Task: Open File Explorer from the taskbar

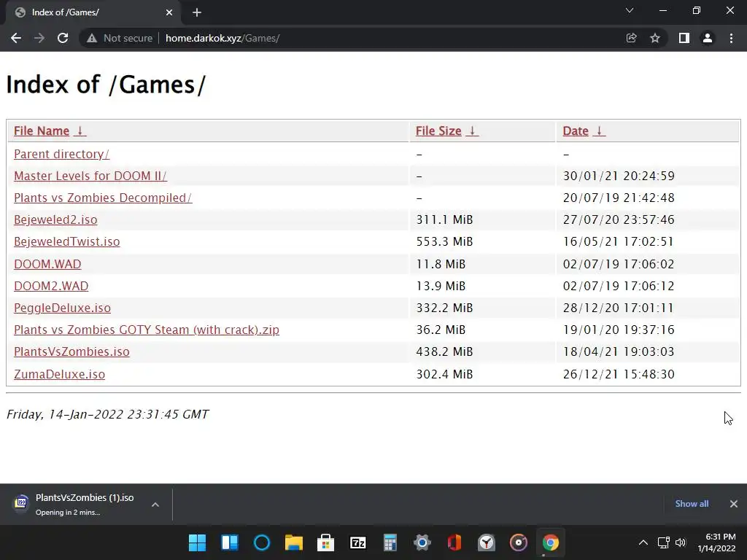Action: (x=294, y=542)
